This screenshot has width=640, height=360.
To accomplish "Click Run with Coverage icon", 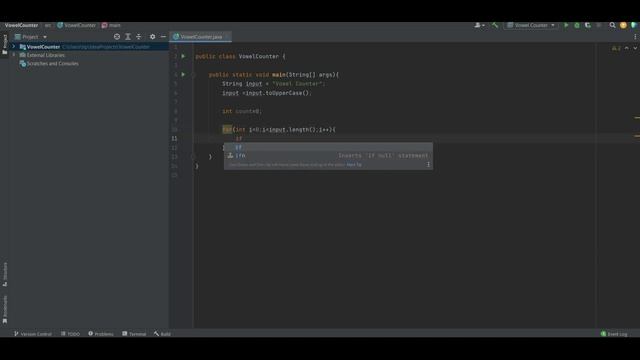I will point(588,25).
